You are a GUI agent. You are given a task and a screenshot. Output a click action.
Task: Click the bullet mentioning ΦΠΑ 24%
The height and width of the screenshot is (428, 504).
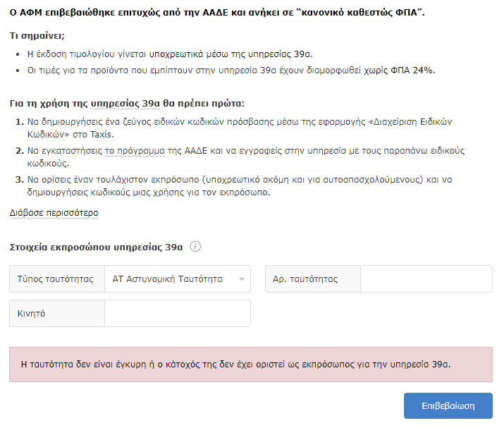pyautogui.click(x=231, y=70)
